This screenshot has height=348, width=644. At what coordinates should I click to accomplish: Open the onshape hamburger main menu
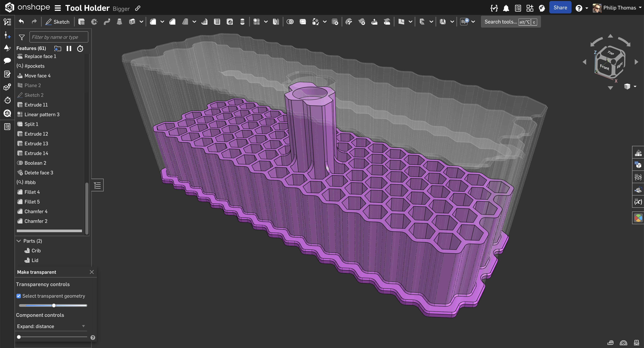(x=58, y=8)
